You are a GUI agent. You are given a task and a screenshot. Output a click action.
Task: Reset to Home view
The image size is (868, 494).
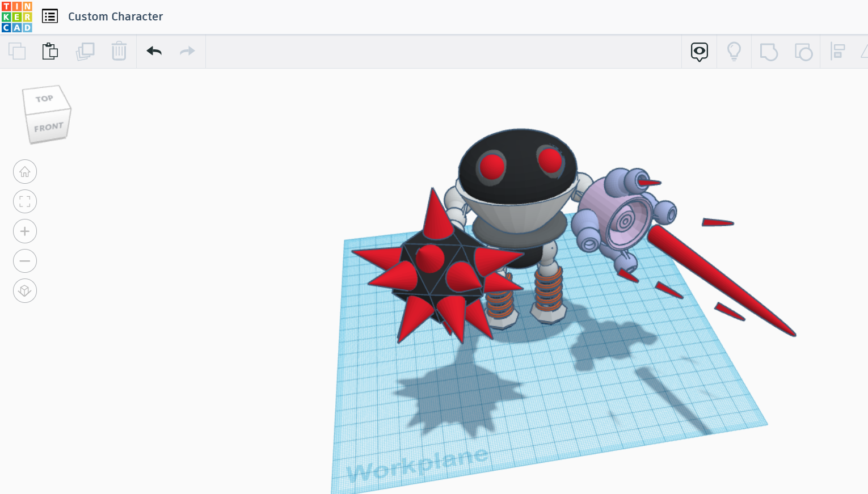tap(25, 172)
